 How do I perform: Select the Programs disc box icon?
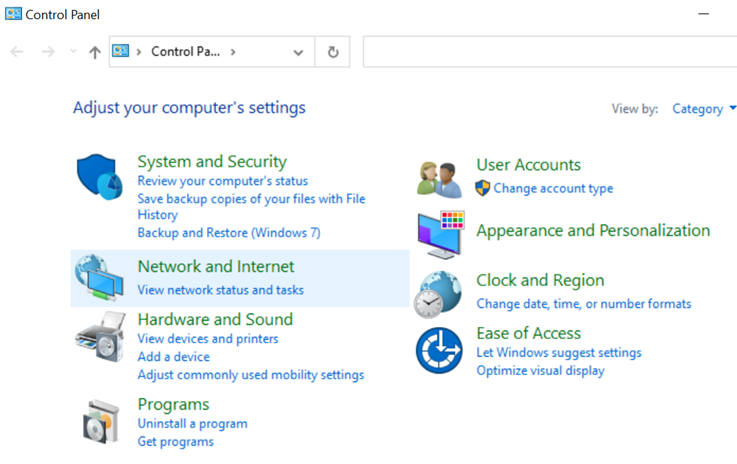coord(100,421)
